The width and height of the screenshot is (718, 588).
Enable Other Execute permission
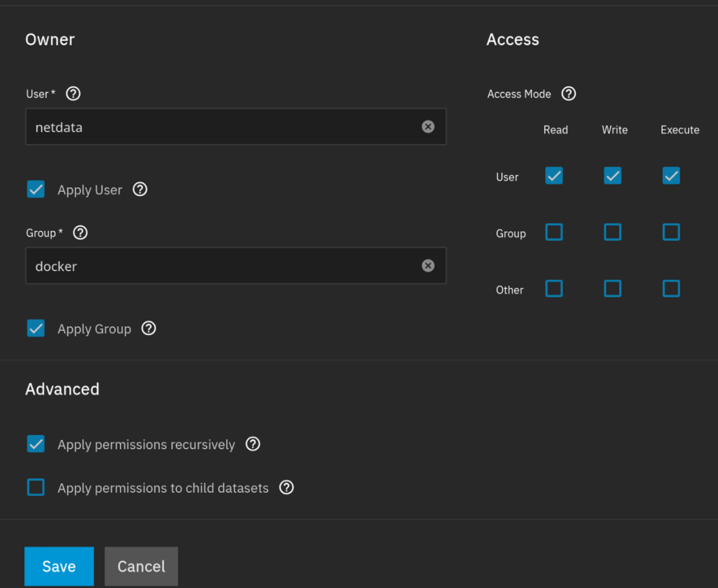point(671,288)
